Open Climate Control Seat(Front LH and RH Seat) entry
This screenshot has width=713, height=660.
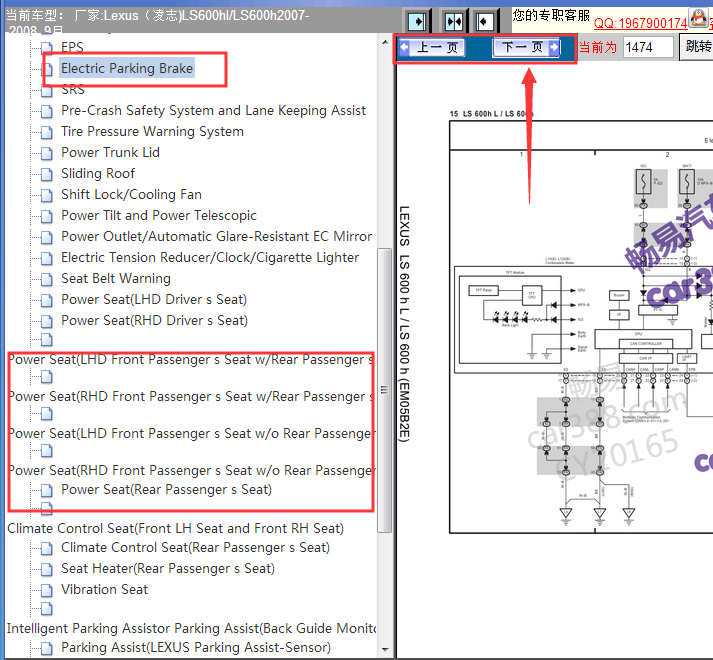(x=176, y=529)
